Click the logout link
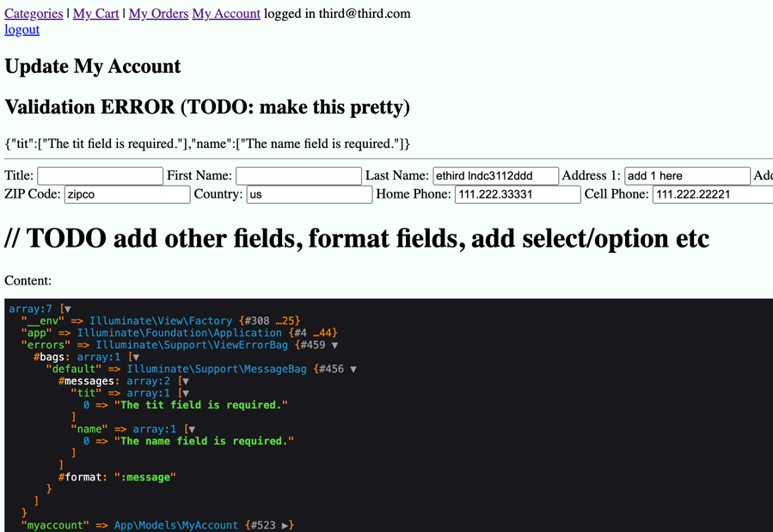Image resolution: width=773 pixels, height=532 pixels. 21,29
